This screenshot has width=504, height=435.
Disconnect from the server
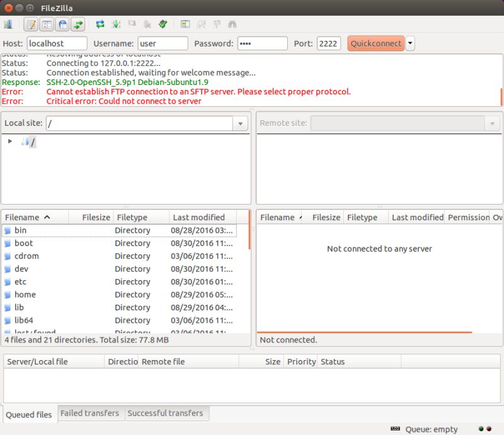click(147, 24)
